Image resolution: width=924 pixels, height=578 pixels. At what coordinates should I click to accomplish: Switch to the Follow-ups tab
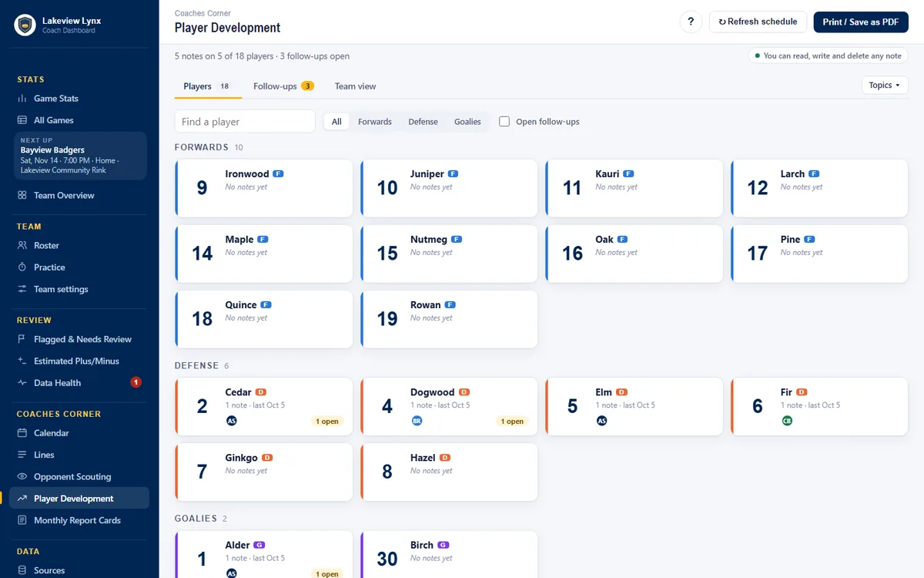(x=283, y=86)
